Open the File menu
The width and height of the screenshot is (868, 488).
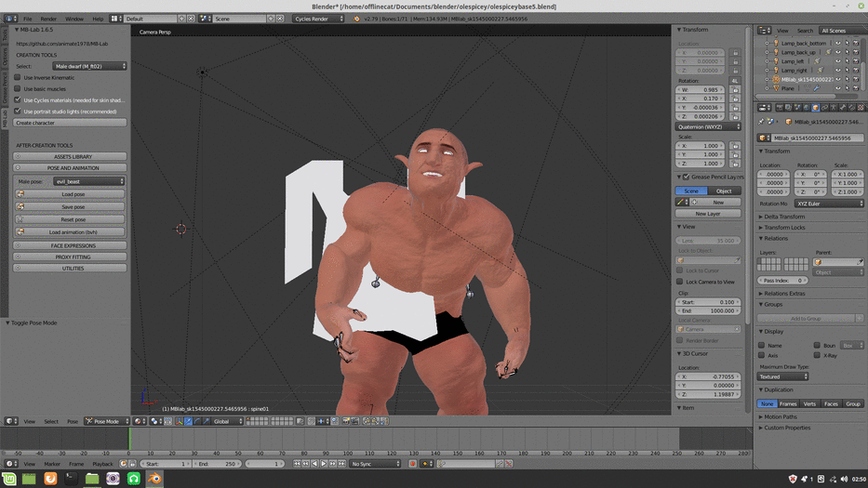27,19
